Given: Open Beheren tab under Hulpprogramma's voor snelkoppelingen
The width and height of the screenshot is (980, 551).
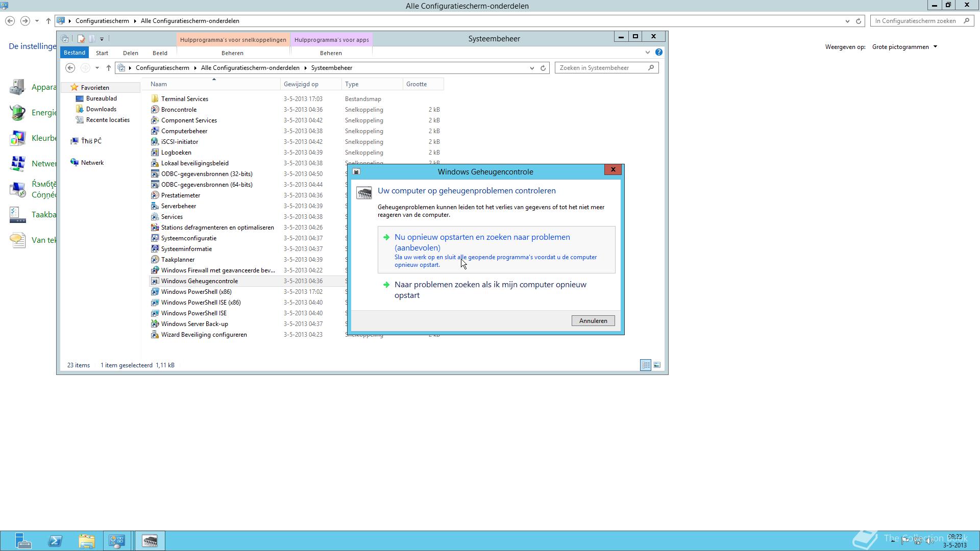Looking at the screenshot, I should (x=232, y=53).
